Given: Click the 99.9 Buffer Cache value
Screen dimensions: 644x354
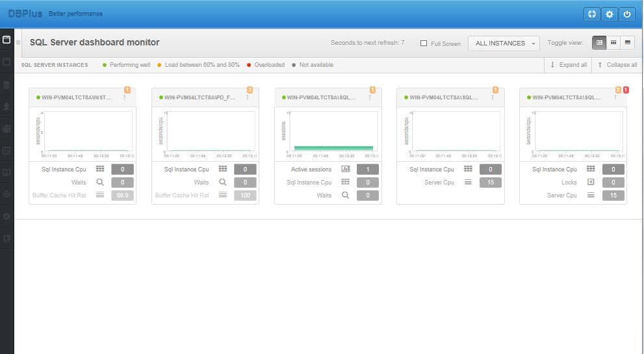Looking at the screenshot, I should (122, 195).
